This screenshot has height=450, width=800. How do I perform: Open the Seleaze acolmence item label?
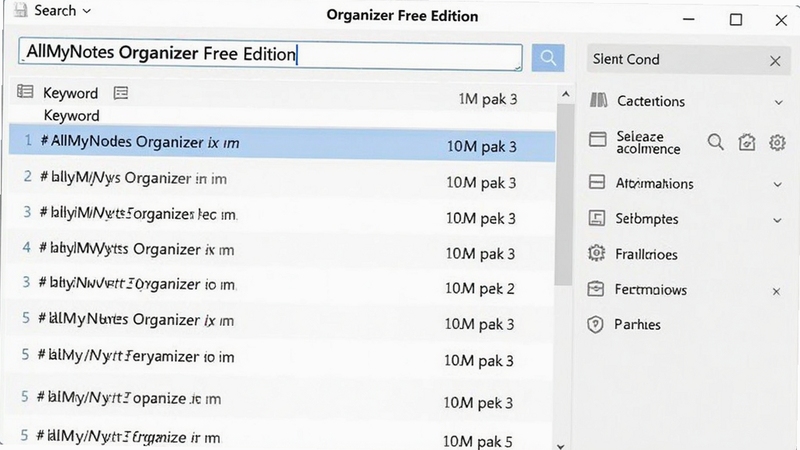648,142
